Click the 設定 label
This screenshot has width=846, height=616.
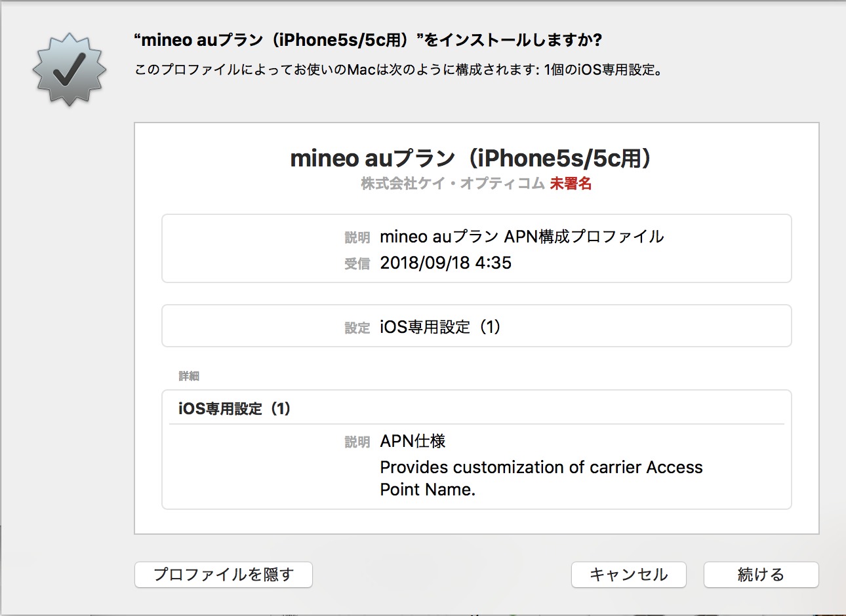(357, 328)
